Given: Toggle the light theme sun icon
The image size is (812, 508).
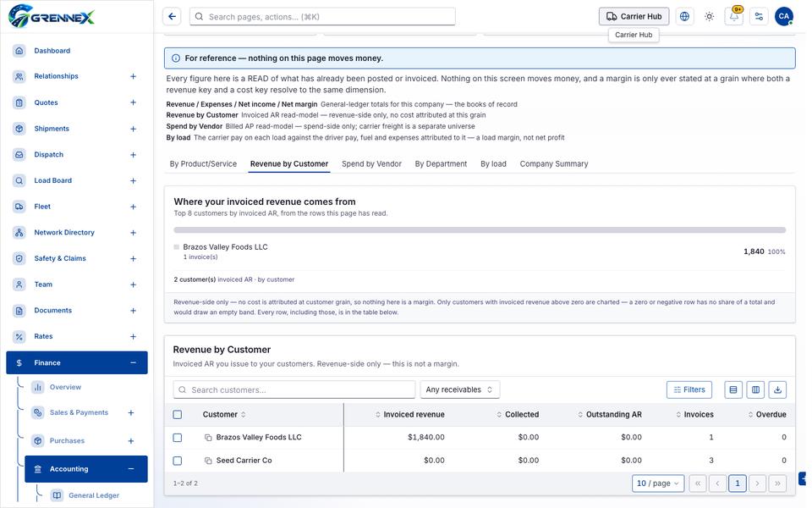Looking at the screenshot, I should 710,17.
